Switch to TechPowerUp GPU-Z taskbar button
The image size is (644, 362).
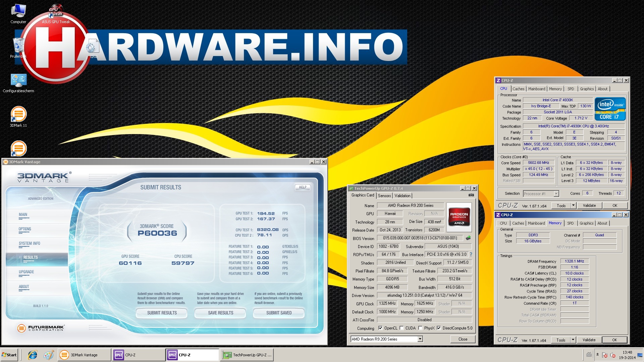point(247,355)
